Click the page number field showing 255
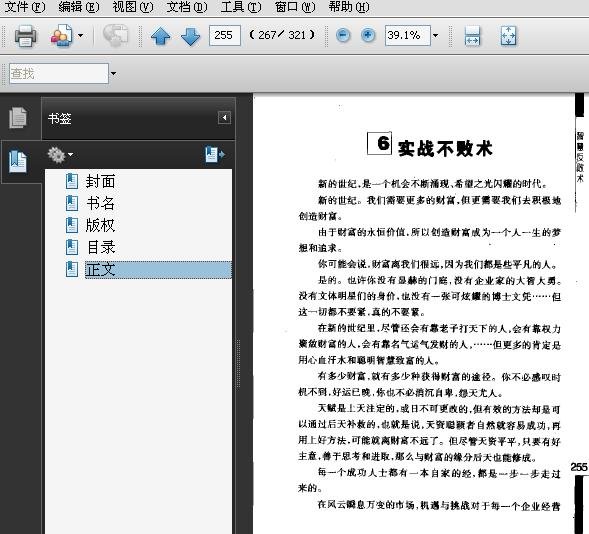589x534 pixels. tap(224, 36)
